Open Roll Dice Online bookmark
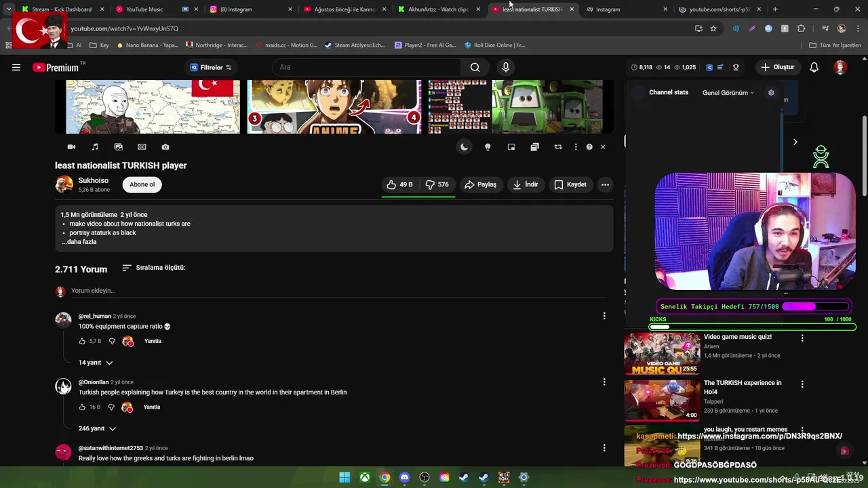Image resolution: width=868 pixels, height=488 pixels. coord(495,45)
